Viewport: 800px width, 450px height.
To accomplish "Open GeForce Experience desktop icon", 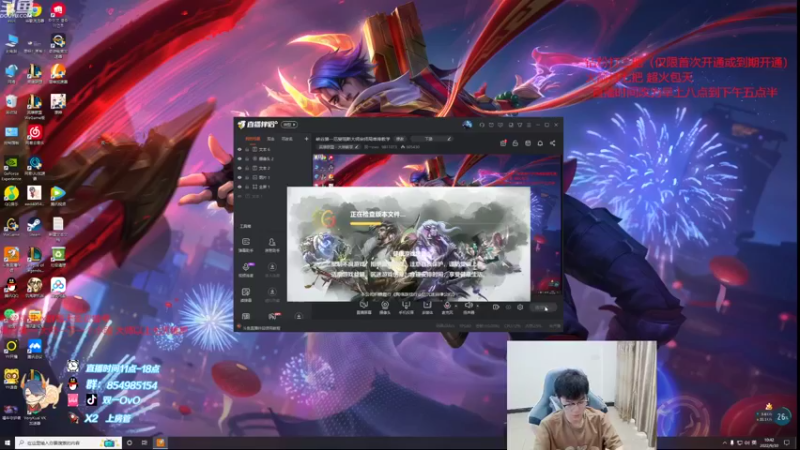I will 11,167.
